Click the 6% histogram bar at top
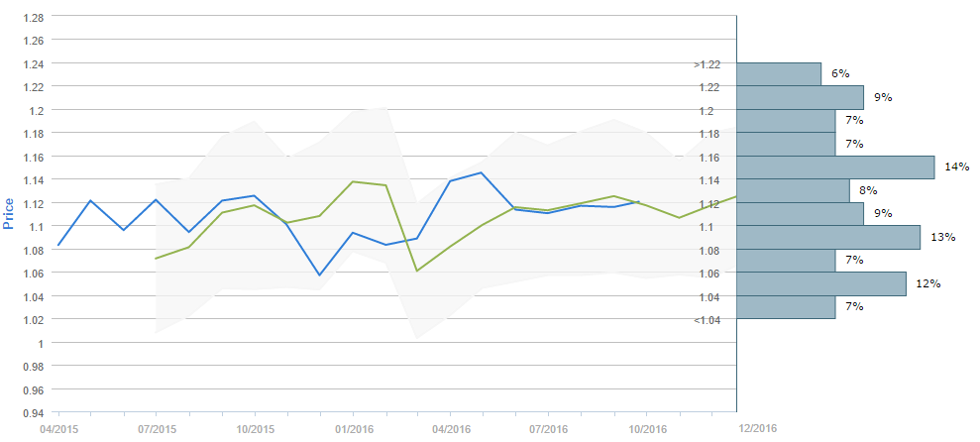The image size is (980, 442). (x=779, y=74)
